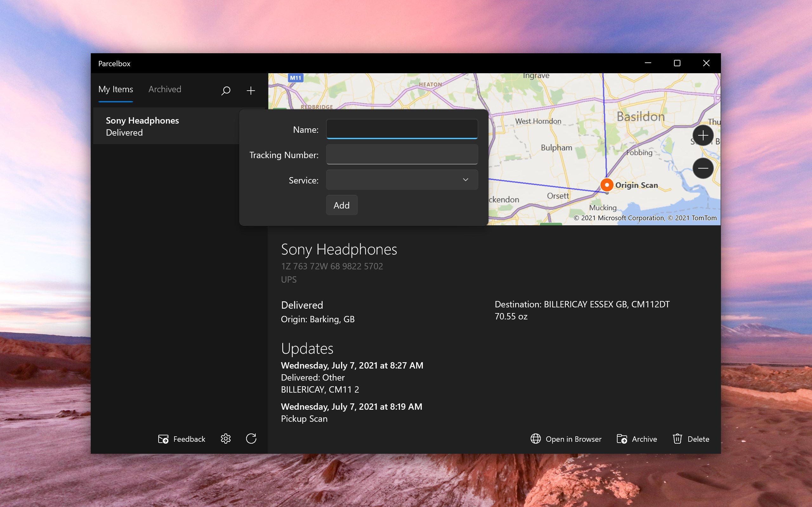Image resolution: width=812 pixels, height=507 pixels.
Task: Zoom out on the map
Action: [703, 168]
